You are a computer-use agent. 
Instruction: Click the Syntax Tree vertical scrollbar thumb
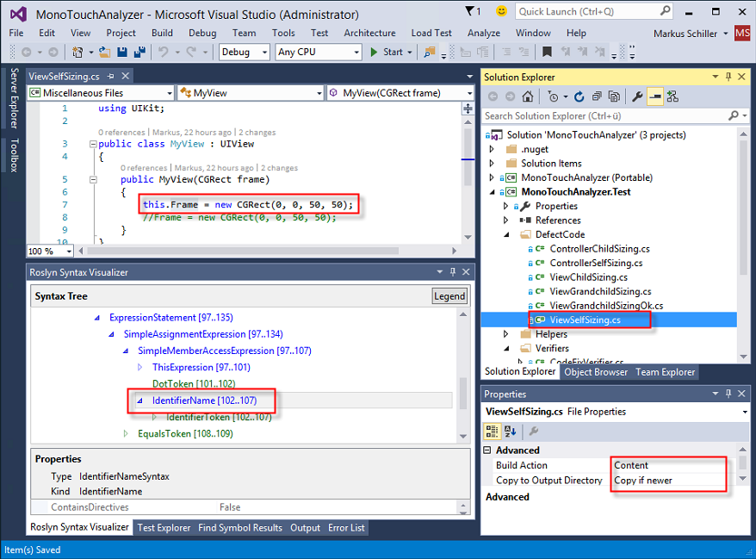click(463, 393)
